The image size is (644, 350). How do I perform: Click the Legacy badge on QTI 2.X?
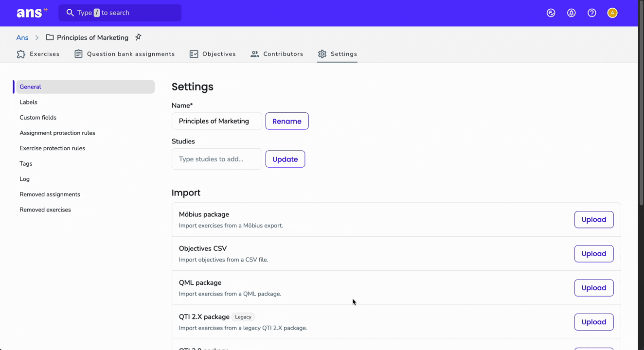pos(243,317)
